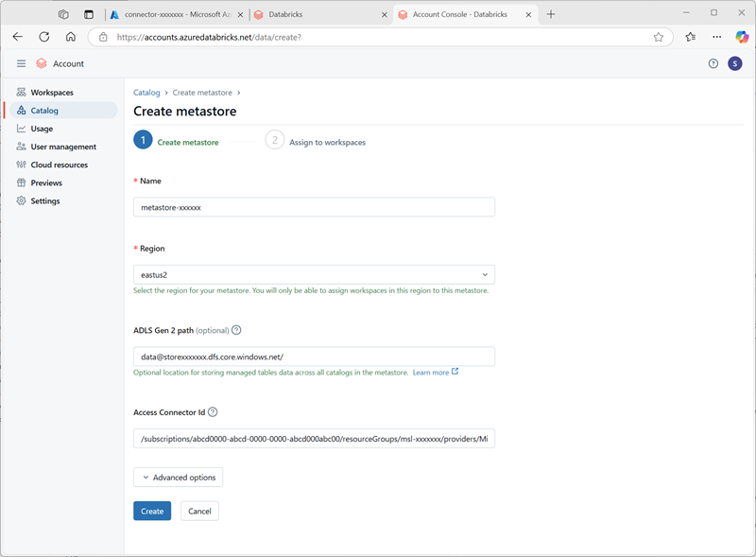Image resolution: width=756 pixels, height=557 pixels.
Task: Focus the Access Connector Id field
Action: [x=314, y=439]
